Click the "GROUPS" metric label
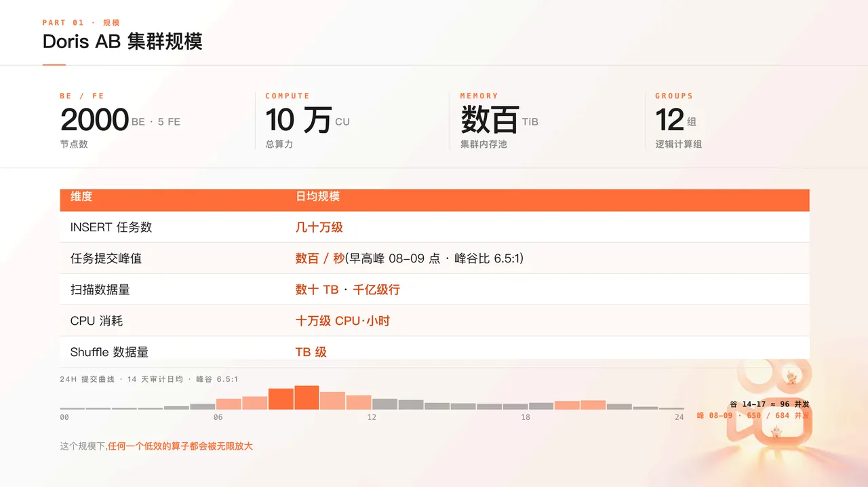The height and width of the screenshot is (487, 868). click(x=674, y=96)
